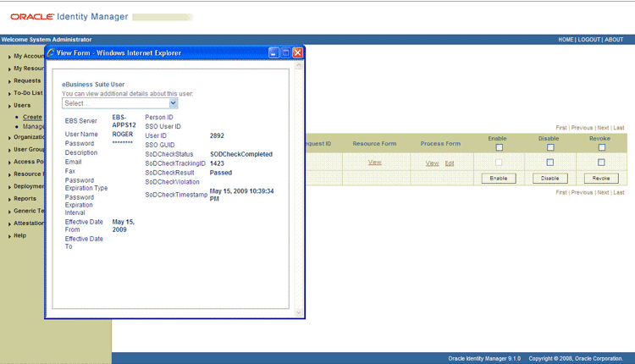Image resolution: width=635 pixels, height=364 pixels.
Task: Expand the Requests menu arrow
Action: [9, 81]
